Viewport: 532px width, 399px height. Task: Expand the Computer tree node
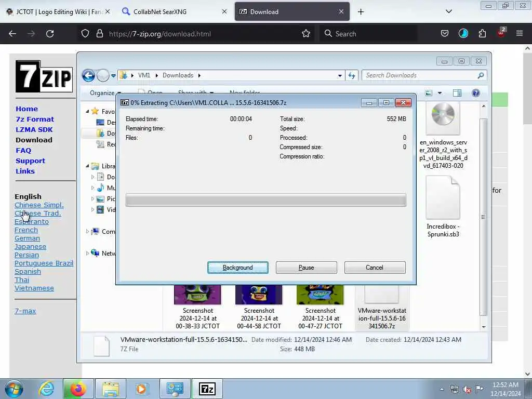pos(87,231)
